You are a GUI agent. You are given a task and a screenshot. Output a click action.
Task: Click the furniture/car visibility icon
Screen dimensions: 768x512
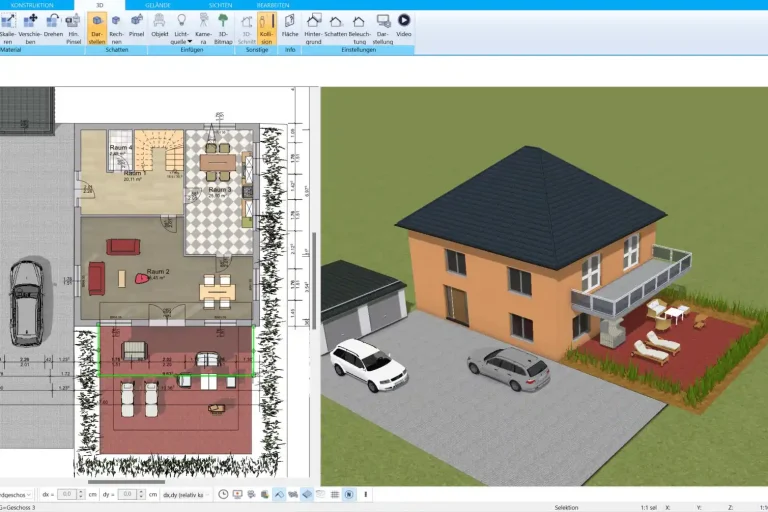293,494
